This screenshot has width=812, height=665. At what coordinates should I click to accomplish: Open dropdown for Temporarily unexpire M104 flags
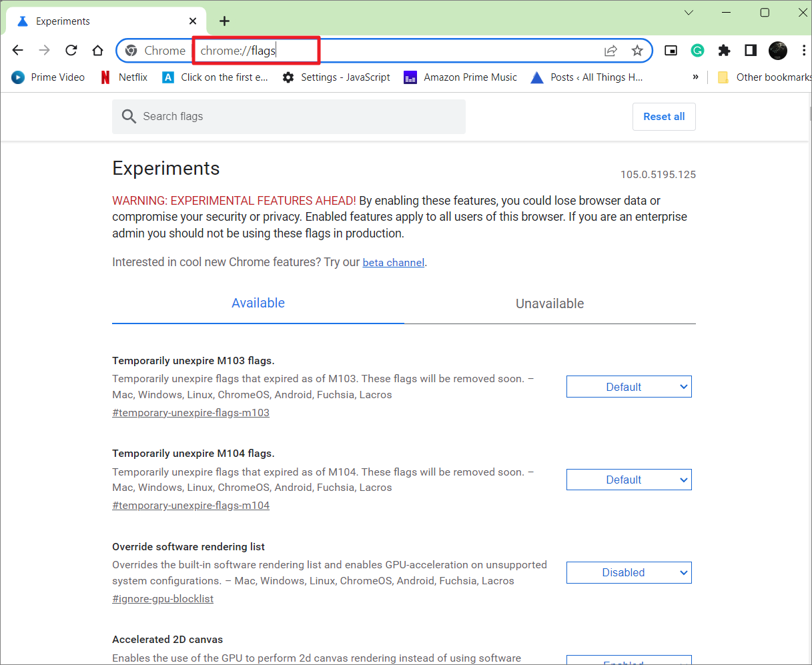[629, 480]
